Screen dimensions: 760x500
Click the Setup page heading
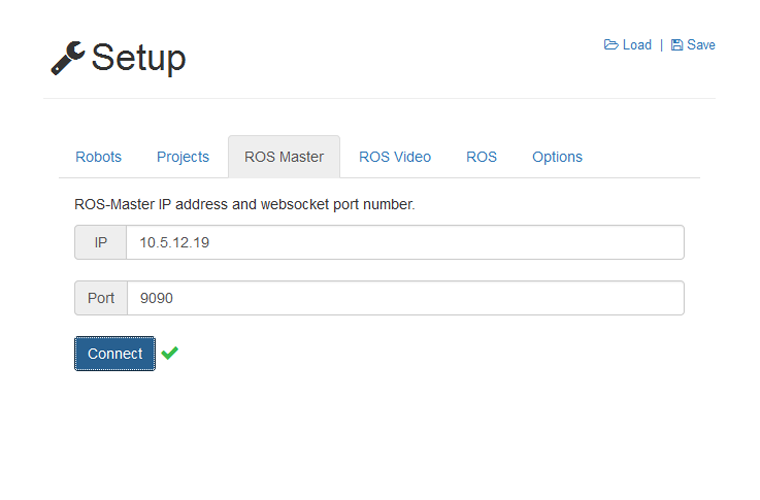(x=138, y=58)
